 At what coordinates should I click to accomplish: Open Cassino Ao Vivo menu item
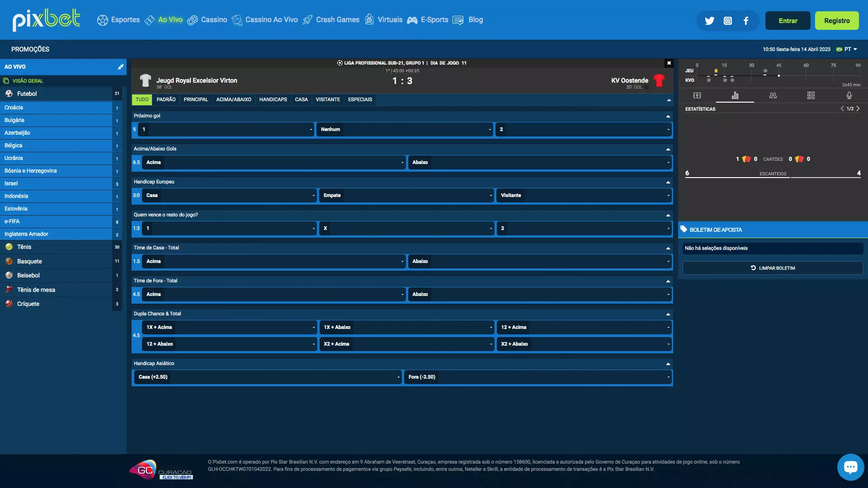(x=265, y=20)
